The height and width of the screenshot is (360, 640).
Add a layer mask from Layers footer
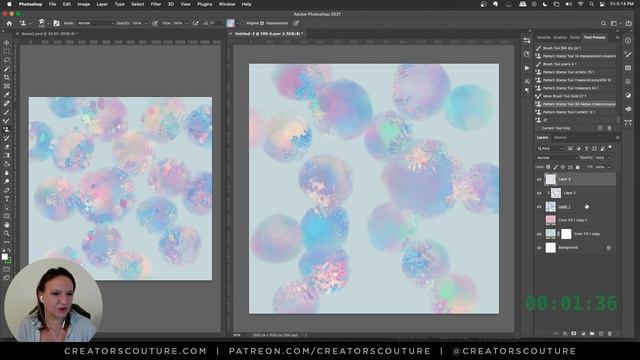click(x=574, y=333)
